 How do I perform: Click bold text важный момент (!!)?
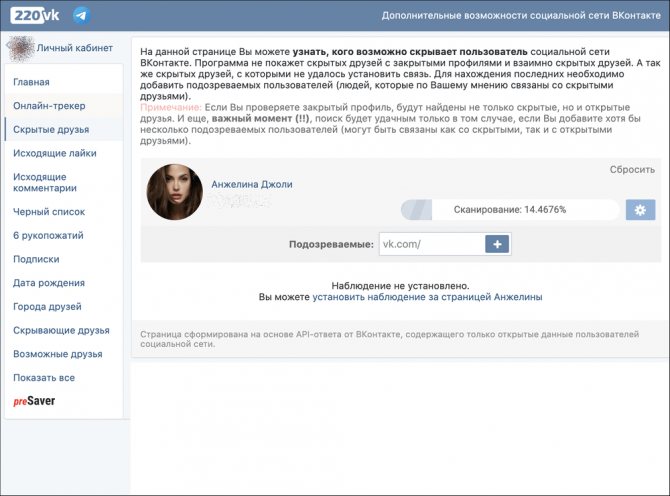click(x=260, y=118)
